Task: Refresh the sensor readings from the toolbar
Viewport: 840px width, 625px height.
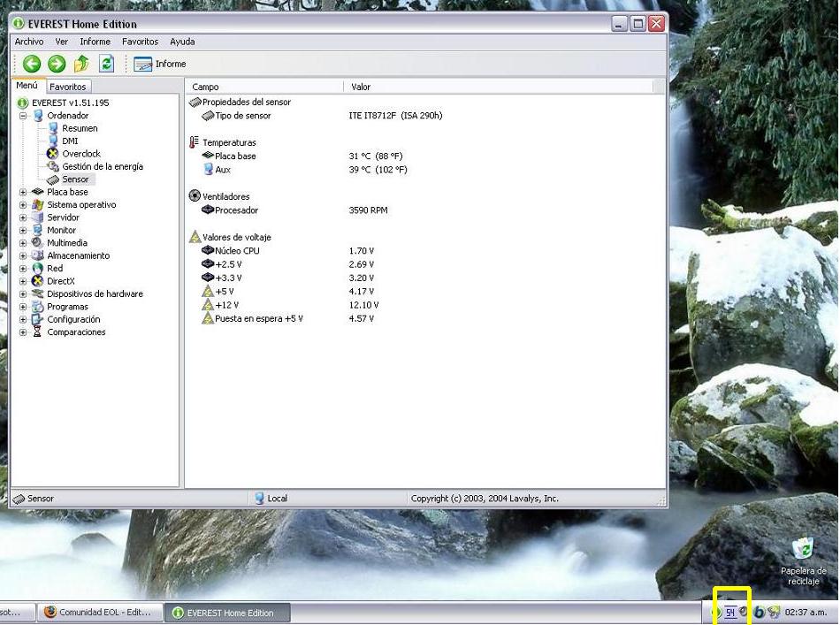Action: coord(107,64)
